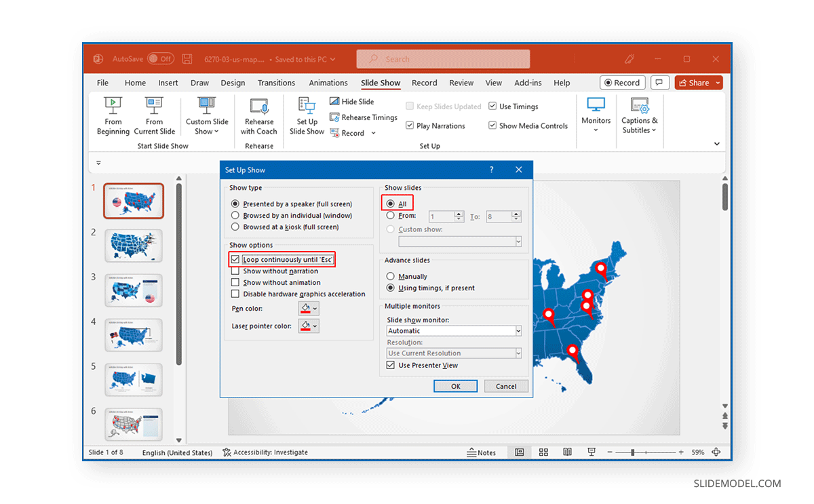Viewport: 814px width, 504px height.
Task: Click the Share button
Action: [697, 82]
